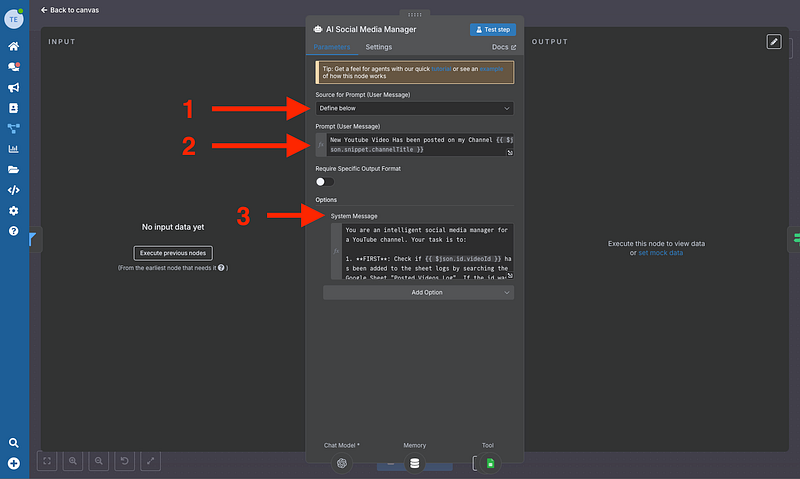The width and height of the screenshot is (800, 479).
Task: Click the OpenAI Chat Model node icon
Action: (342, 463)
